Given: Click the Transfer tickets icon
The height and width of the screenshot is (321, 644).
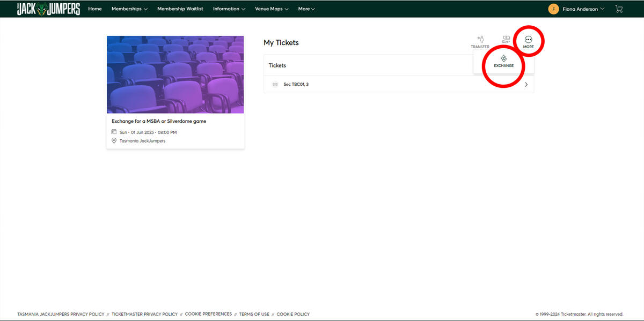Looking at the screenshot, I should [480, 39].
